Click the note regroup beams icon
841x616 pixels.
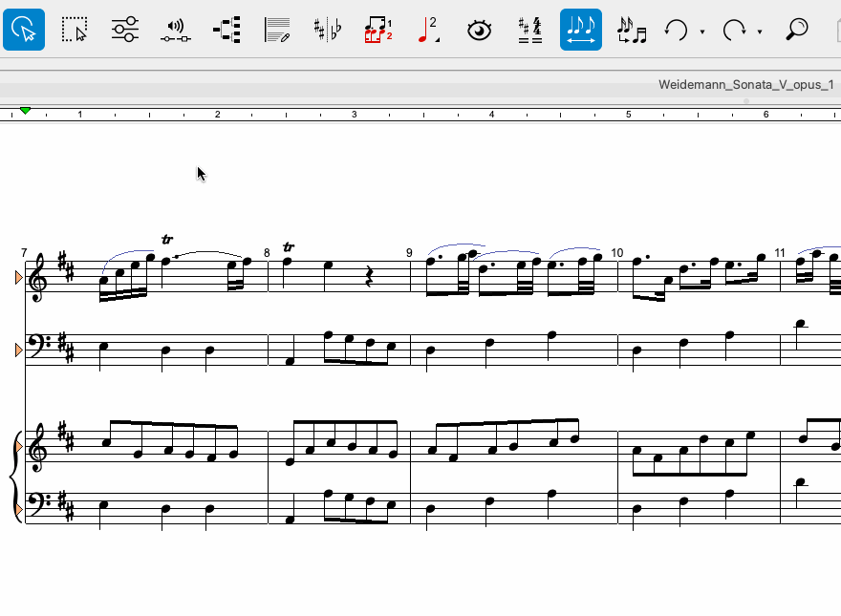[632, 30]
